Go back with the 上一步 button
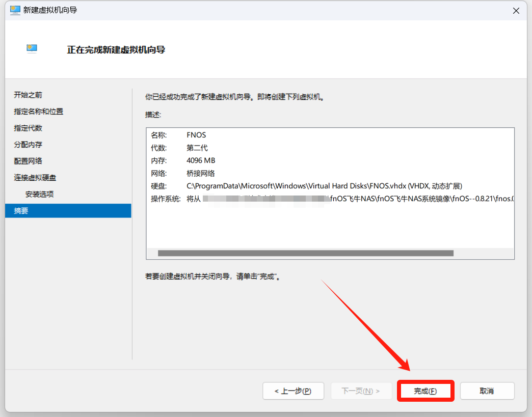Image resolution: width=532 pixels, height=417 pixels. click(293, 391)
